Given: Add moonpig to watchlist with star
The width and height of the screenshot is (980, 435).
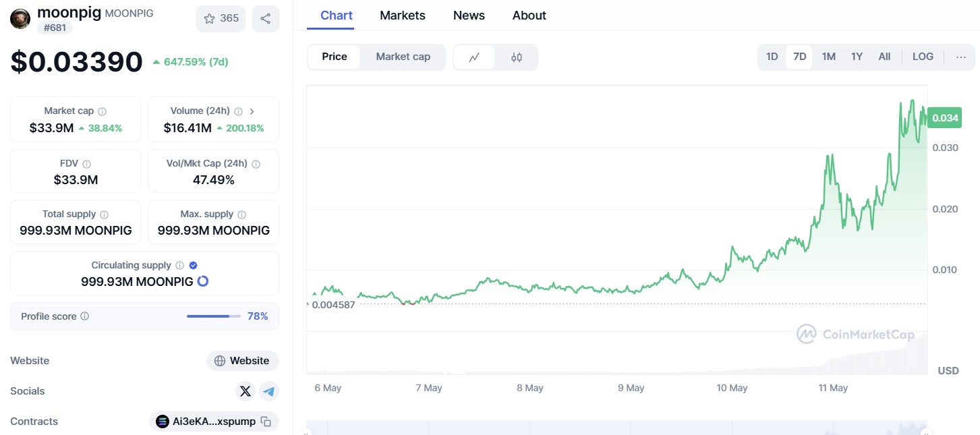Looking at the screenshot, I should 221,18.
